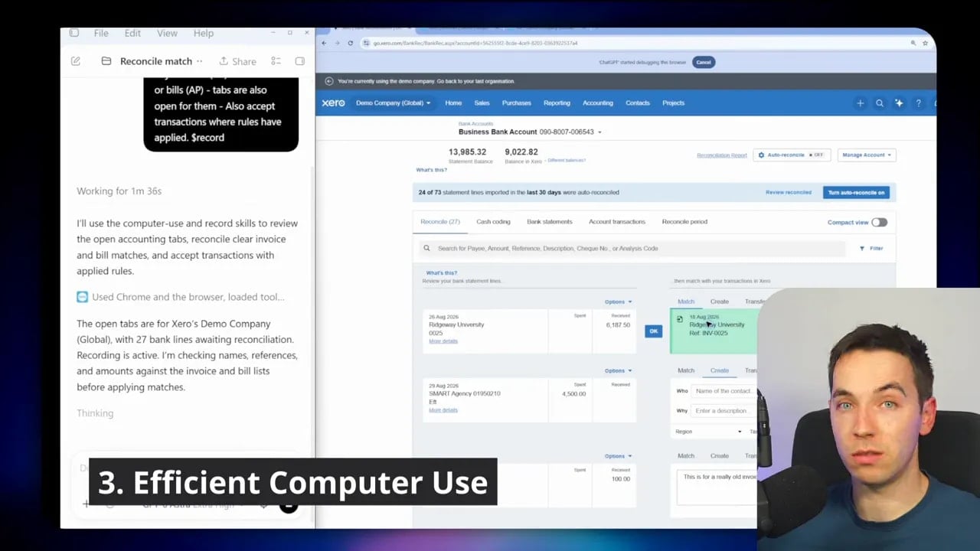This screenshot has width=980, height=551.
Task: Open Options for the 100.00 received line
Action: [618, 456]
